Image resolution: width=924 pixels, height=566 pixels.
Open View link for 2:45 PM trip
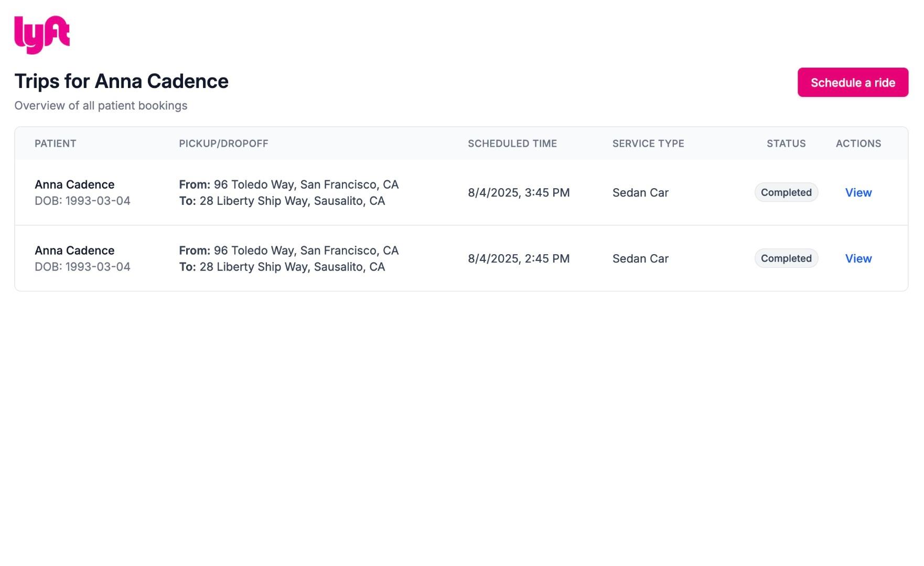click(858, 258)
